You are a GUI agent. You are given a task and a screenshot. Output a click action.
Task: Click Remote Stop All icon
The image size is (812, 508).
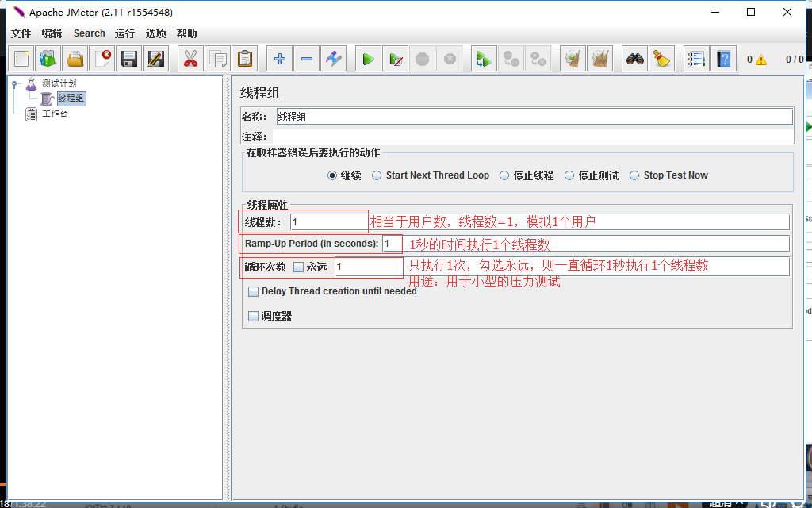[511, 59]
